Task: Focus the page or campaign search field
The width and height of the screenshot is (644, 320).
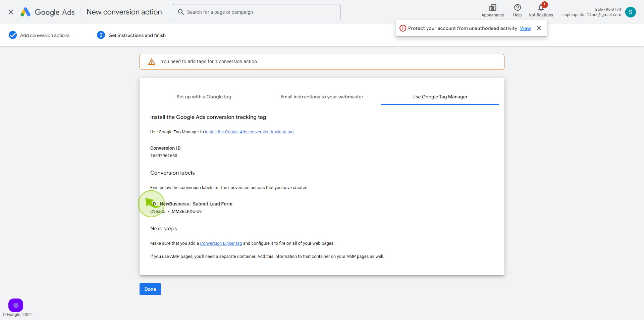Action: pyautogui.click(x=256, y=12)
